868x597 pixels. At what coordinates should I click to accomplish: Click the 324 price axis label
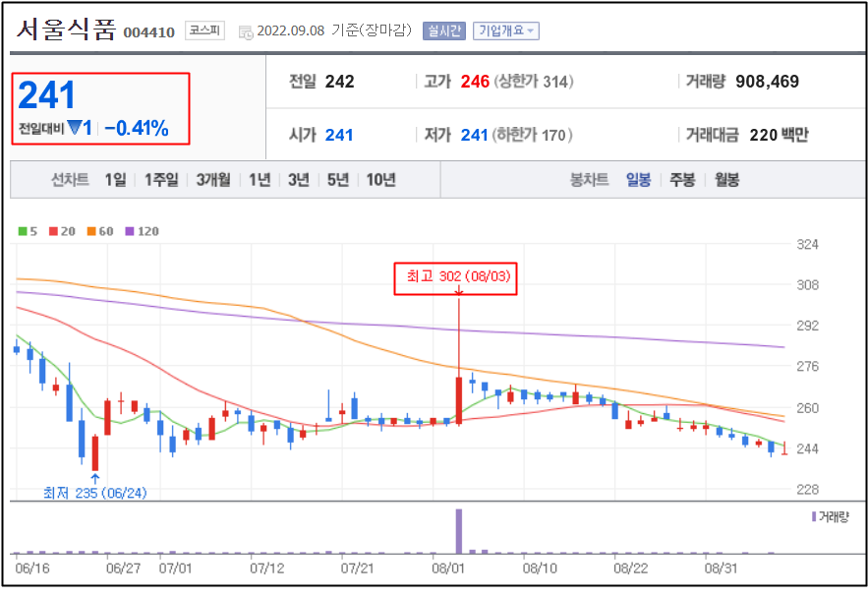(807, 244)
